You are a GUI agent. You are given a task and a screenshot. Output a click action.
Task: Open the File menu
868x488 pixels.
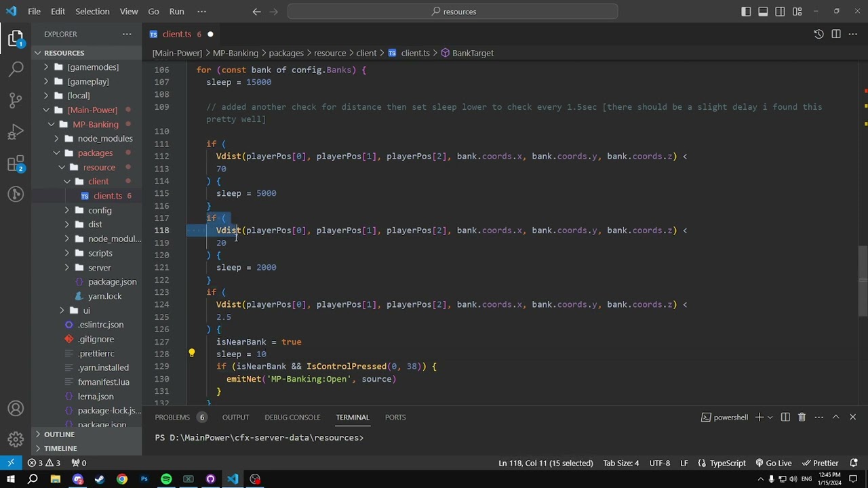point(34,12)
